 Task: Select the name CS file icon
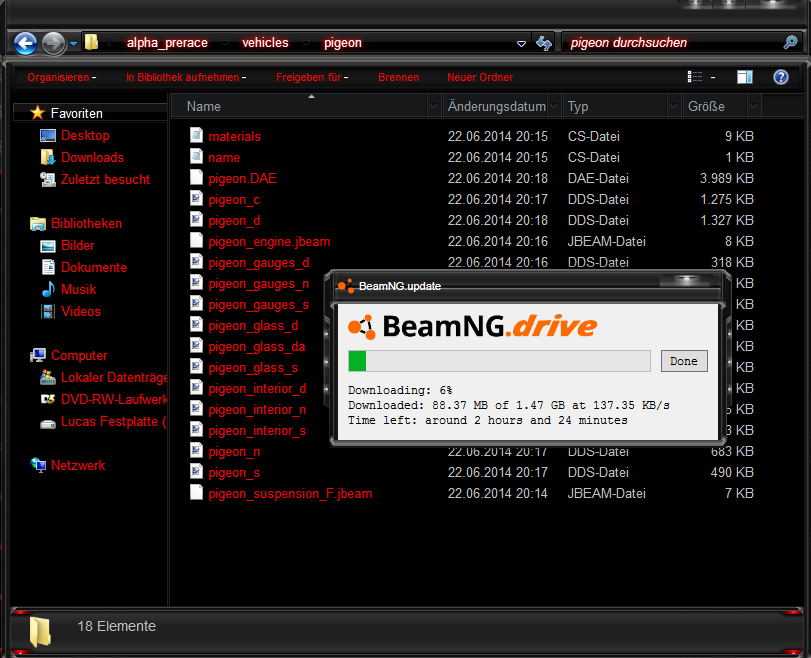point(196,157)
